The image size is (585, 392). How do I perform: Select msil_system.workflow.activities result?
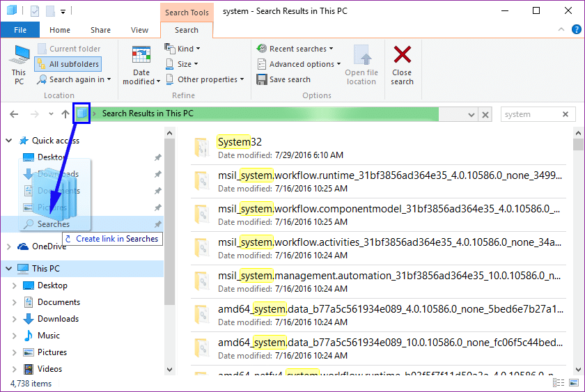click(x=378, y=249)
